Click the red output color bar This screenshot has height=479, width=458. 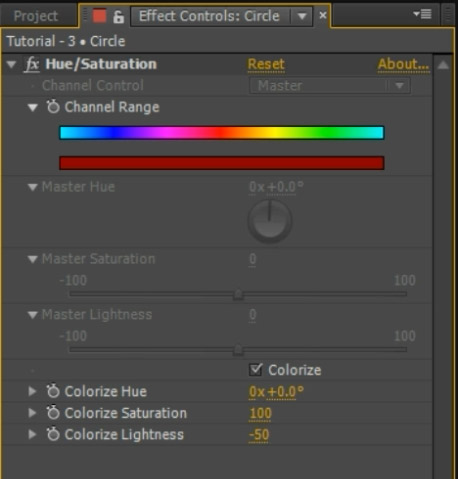(222, 163)
